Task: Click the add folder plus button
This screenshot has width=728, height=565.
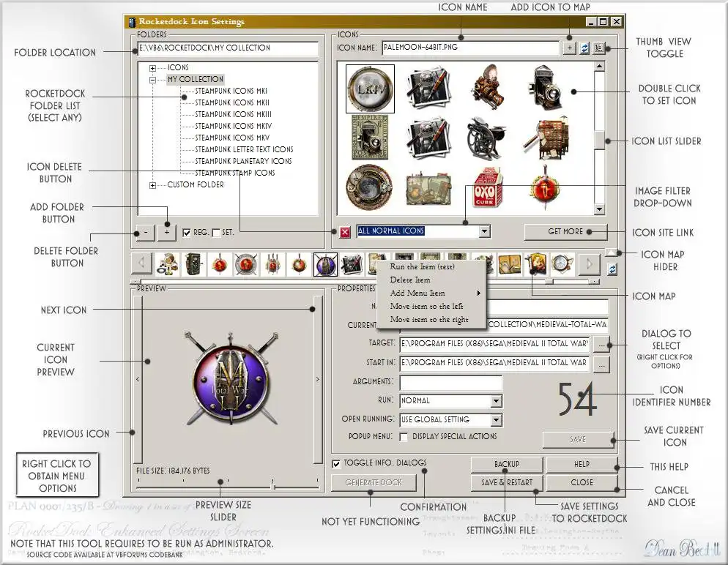Action: 167,232
